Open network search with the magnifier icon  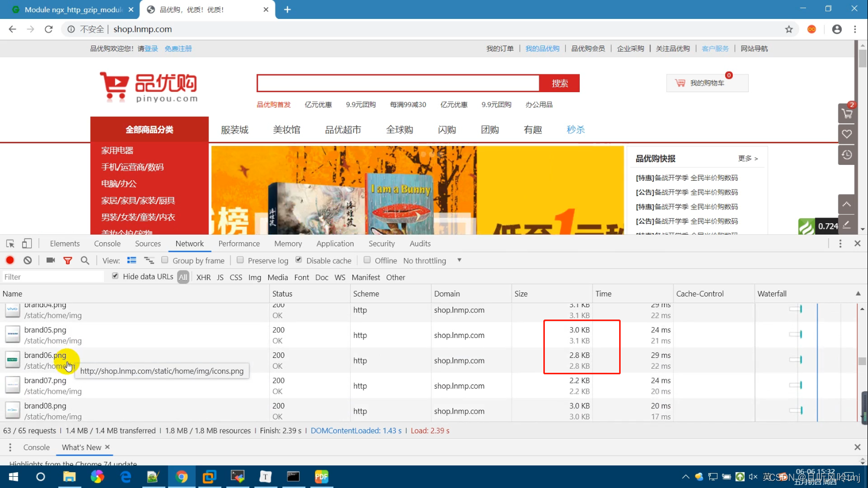[x=85, y=260]
